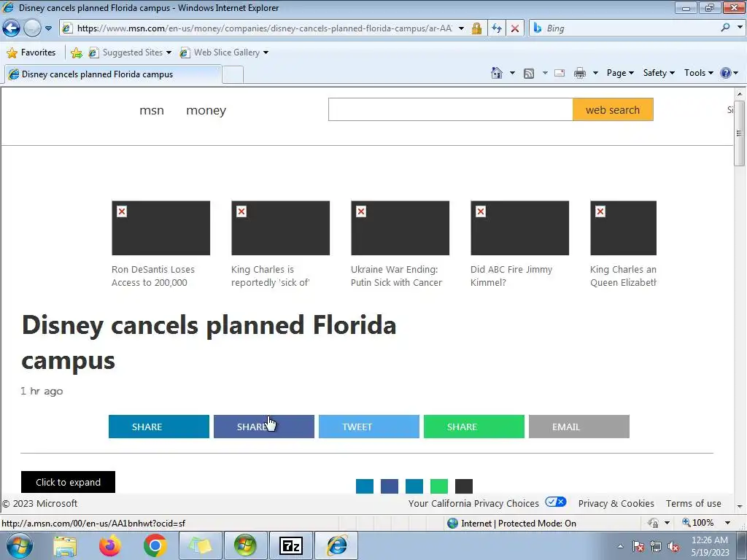
Task: Click the Back navigation arrow
Action: coord(12,28)
